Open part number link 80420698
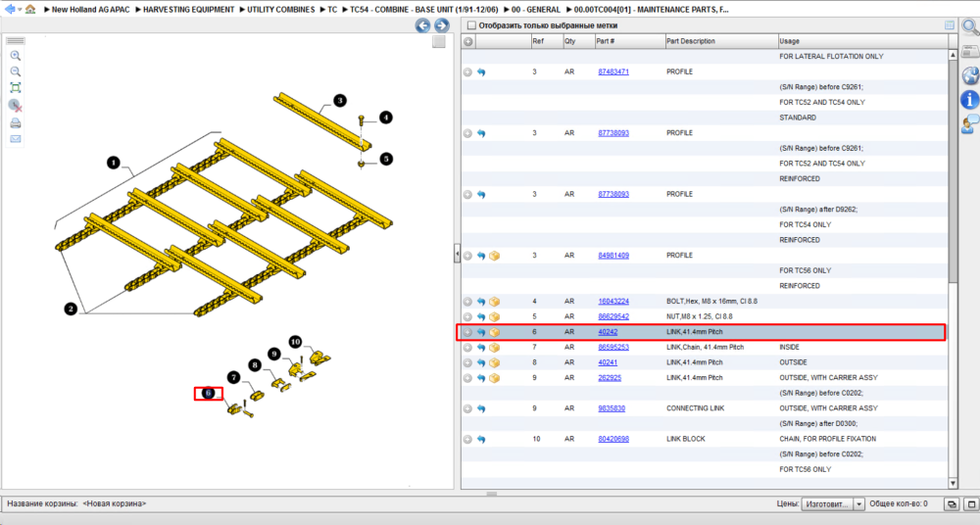 coord(613,439)
